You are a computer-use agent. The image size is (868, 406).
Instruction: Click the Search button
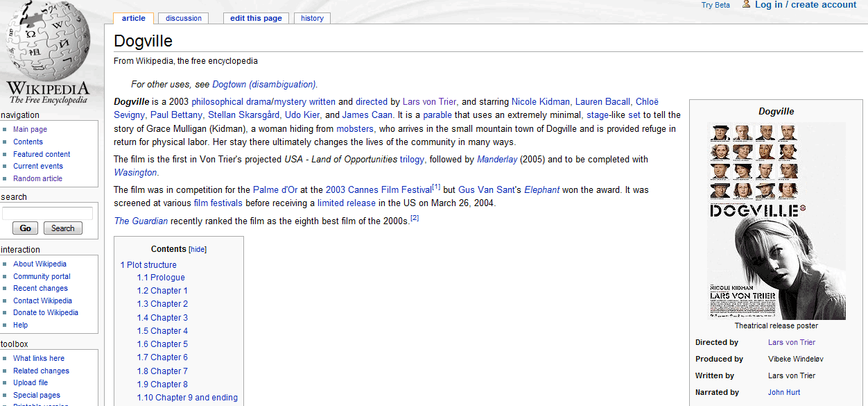pos(62,228)
